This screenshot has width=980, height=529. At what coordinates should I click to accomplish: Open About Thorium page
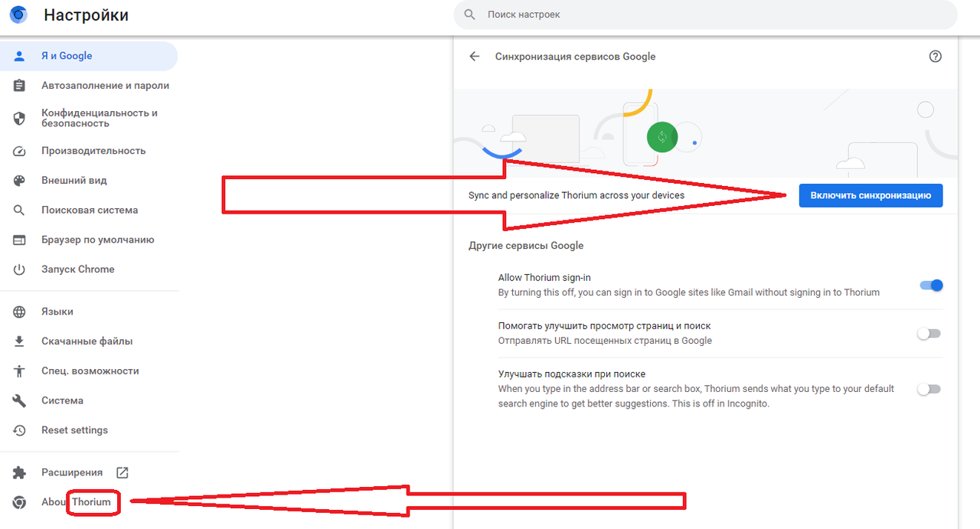coord(89,502)
